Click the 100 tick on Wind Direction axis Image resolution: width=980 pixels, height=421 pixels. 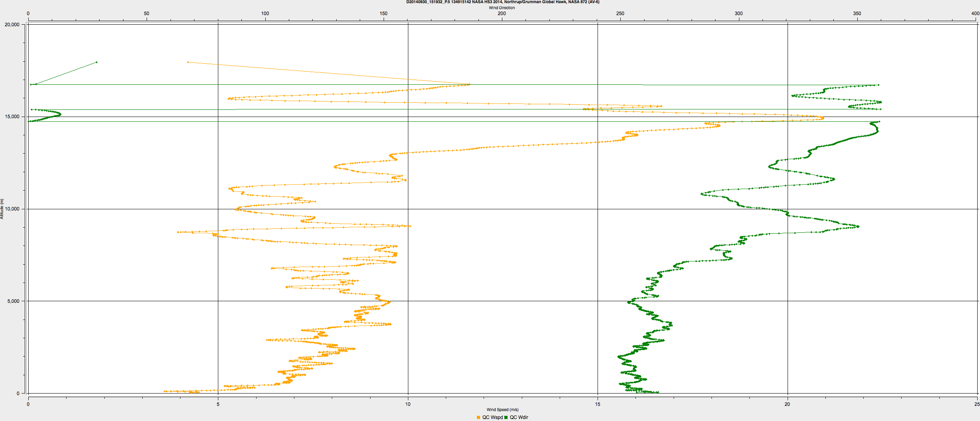(x=265, y=14)
